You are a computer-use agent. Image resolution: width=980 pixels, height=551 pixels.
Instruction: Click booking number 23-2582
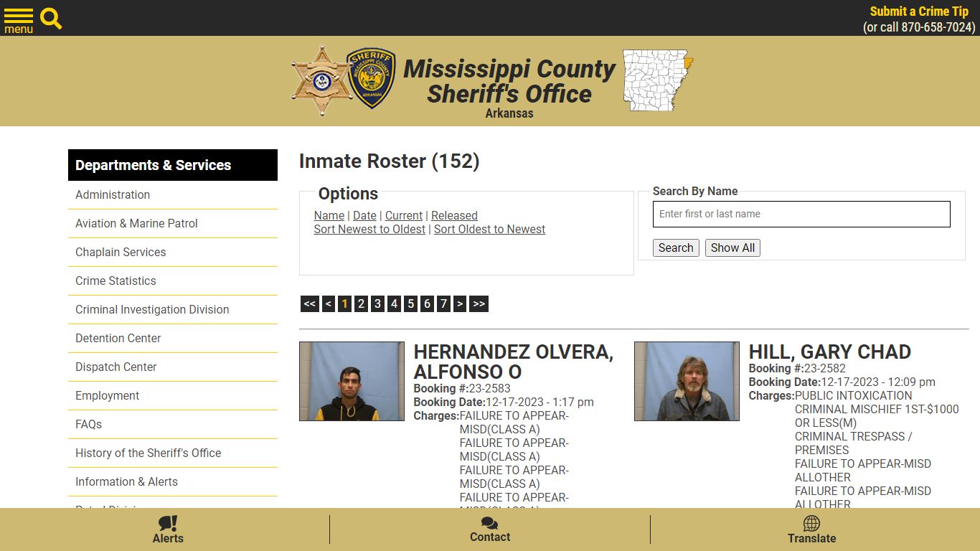(x=824, y=368)
